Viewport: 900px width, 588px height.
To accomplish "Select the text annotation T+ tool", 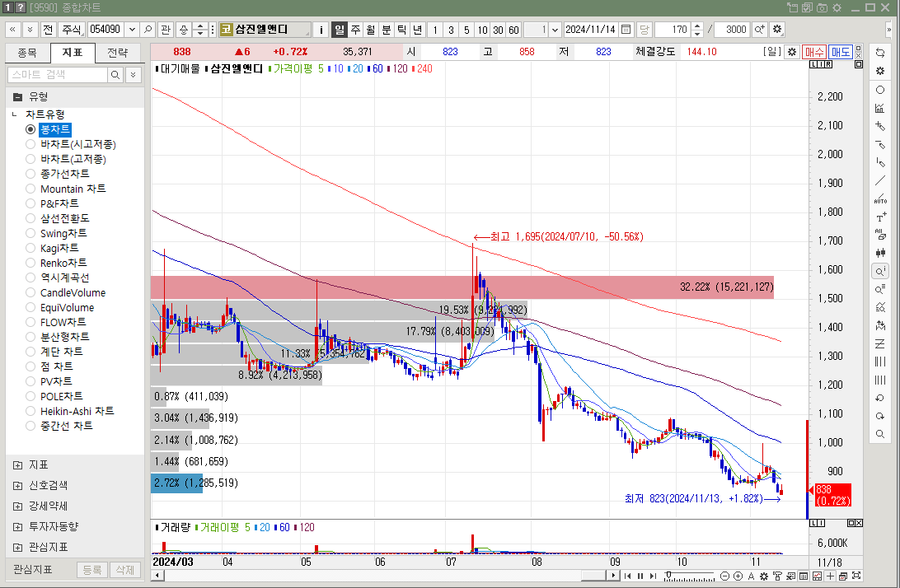I will [880, 217].
